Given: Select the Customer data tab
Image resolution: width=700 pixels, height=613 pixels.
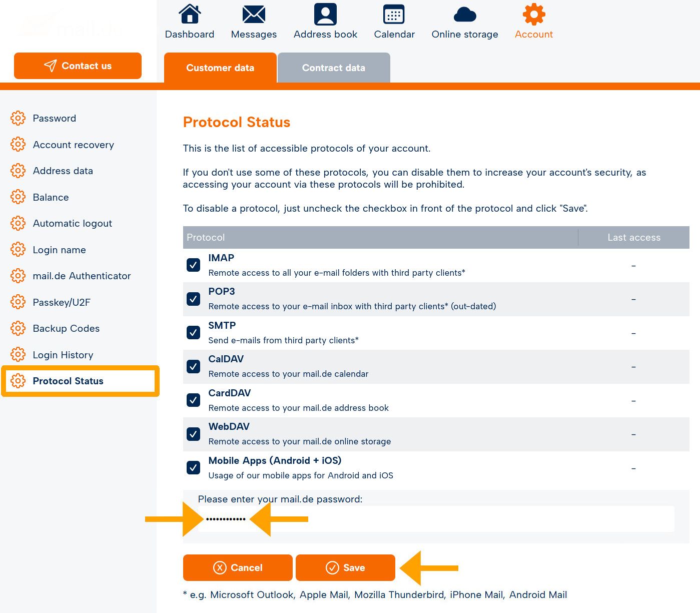Looking at the screenshot, I should tap(220, 68).
